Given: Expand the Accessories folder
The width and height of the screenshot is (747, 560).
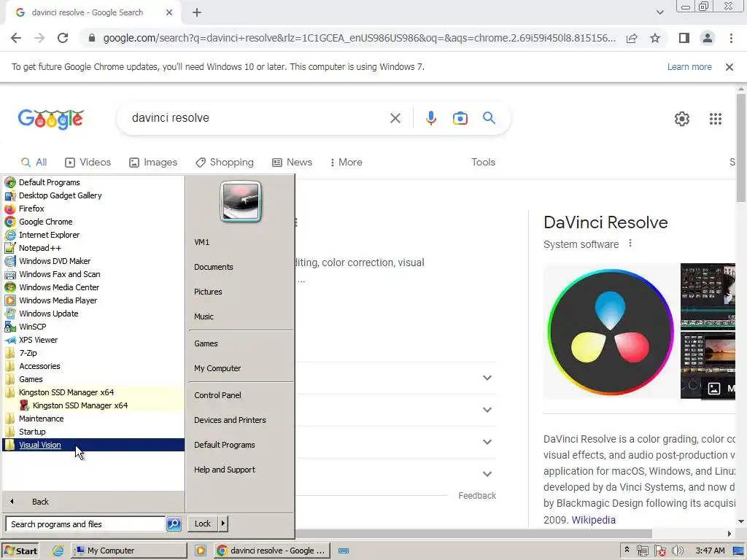Looking at the screenshot, I should pyautogui.click(x=39, y=366).
